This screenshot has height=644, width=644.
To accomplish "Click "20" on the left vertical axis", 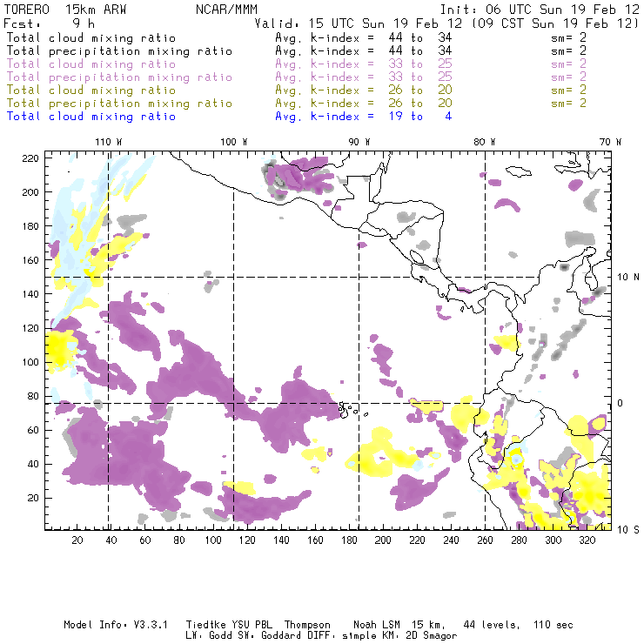I will pyautogui.click(x=33, y=498).
